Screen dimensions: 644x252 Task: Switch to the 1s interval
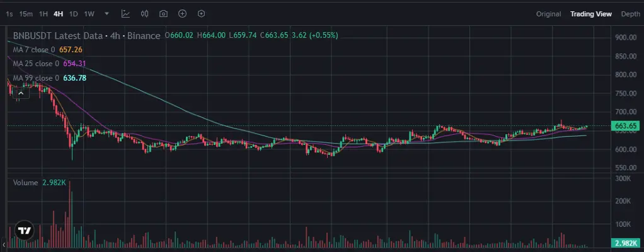pyautogui.click(x=9, y=14)
